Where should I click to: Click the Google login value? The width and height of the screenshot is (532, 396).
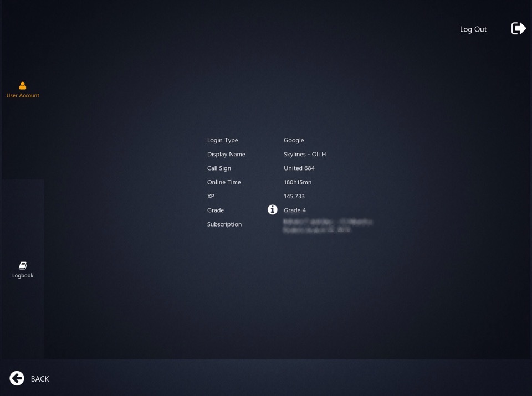(x=294, y=140)
